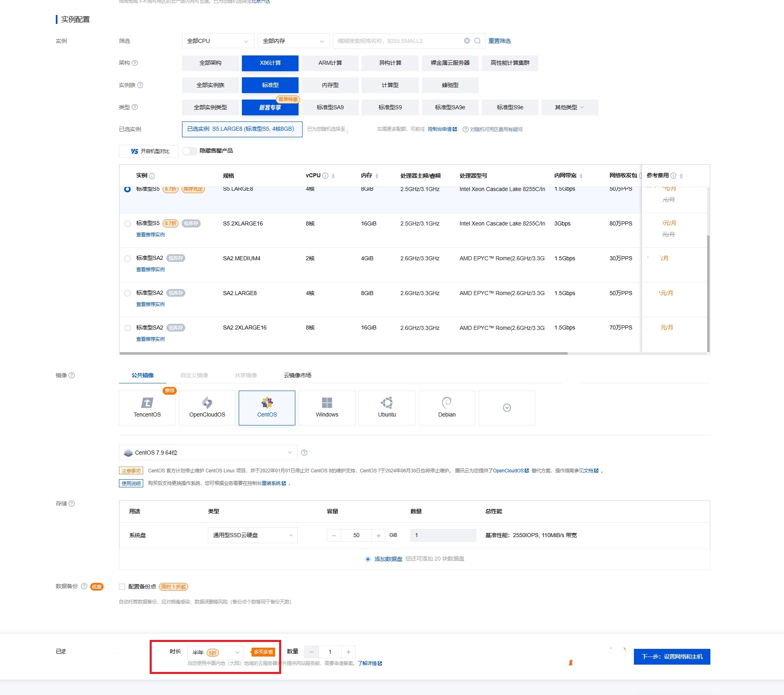Screen dimensions: 784x695
Task: Decrease system disk capacity with minus button
Action: click(334, 535)
